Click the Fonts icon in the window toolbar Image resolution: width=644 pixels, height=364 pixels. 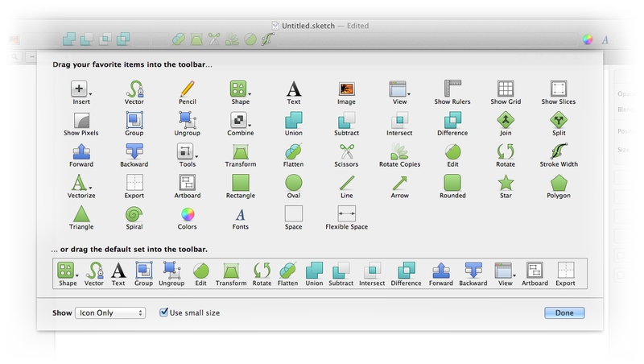pyautogui.click(x=605, y=39)
